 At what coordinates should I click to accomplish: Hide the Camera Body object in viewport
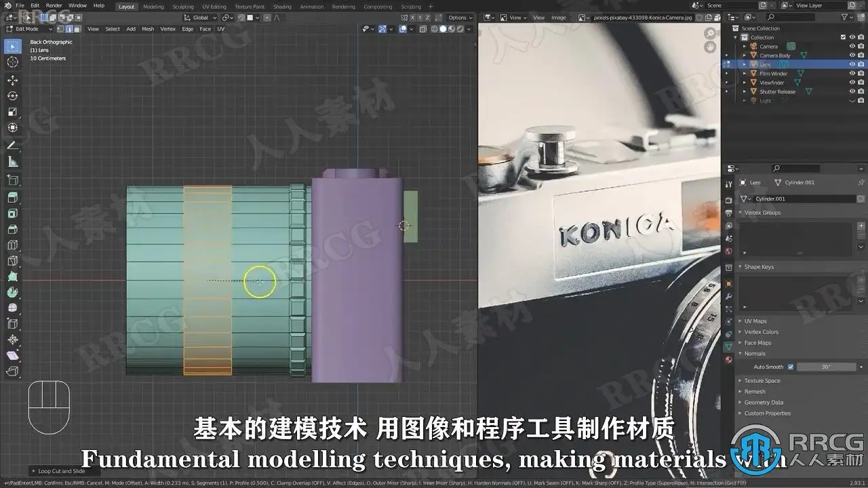[852, 56]
